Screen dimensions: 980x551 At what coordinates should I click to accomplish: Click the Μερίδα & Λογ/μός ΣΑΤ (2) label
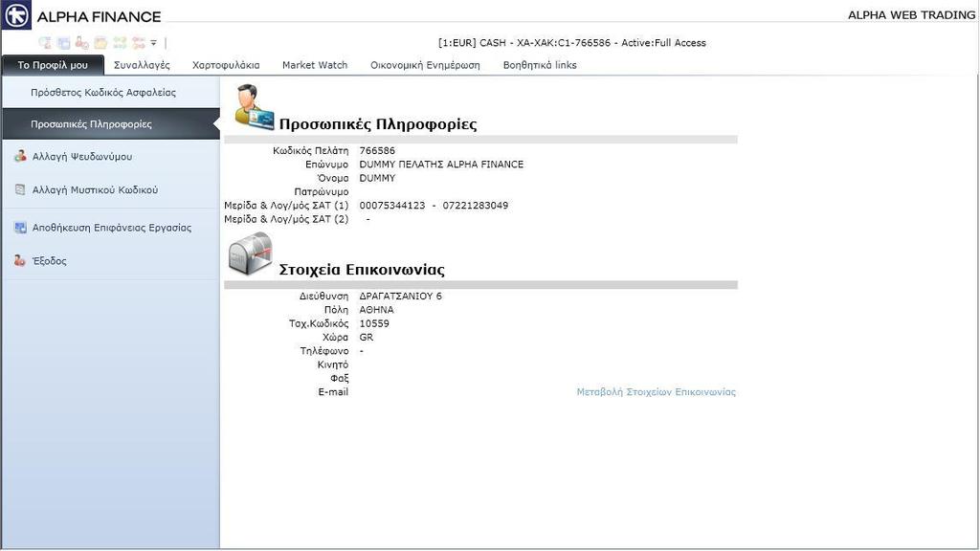pyautogui.click(x=286, y=219)
